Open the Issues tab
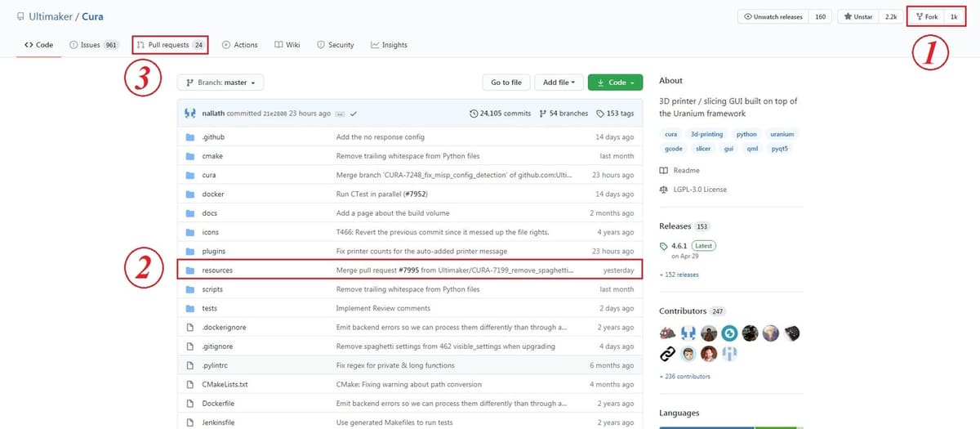The width and height of the screenshot is (980, 429). tap(94, 45)
